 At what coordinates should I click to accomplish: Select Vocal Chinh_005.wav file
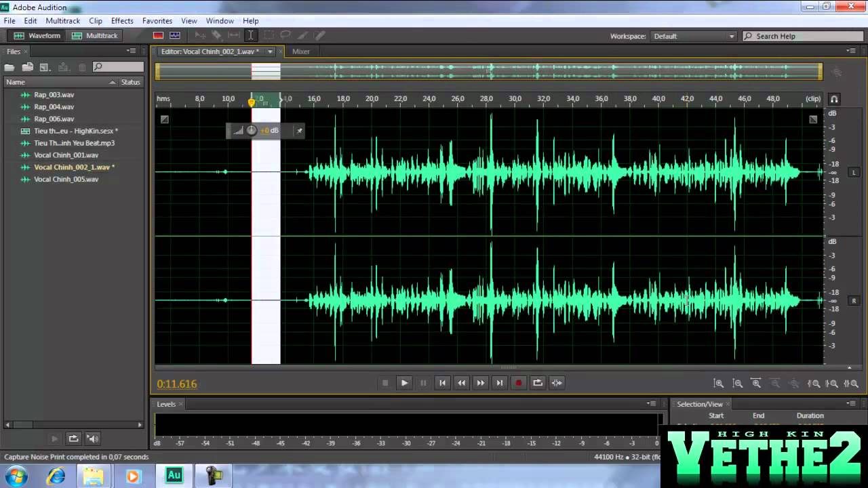pos(66,180)
